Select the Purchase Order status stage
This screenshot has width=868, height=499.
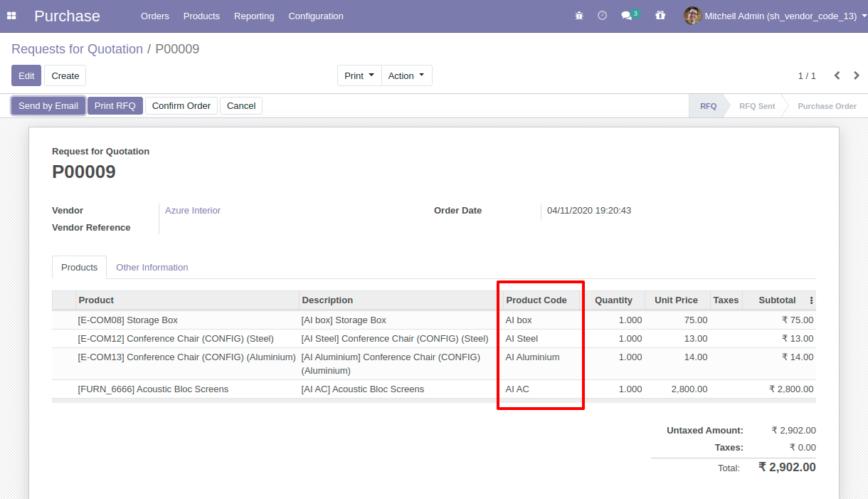point(827,106)
